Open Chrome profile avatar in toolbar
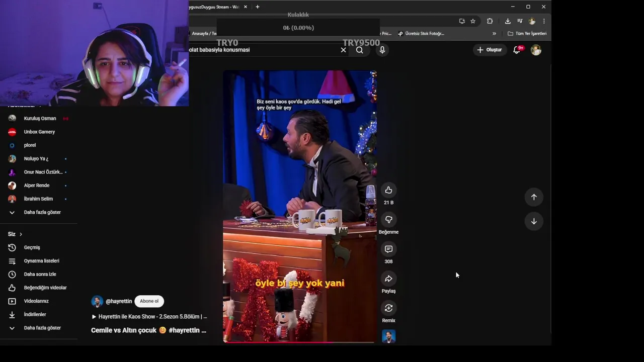 coord(532,21)
